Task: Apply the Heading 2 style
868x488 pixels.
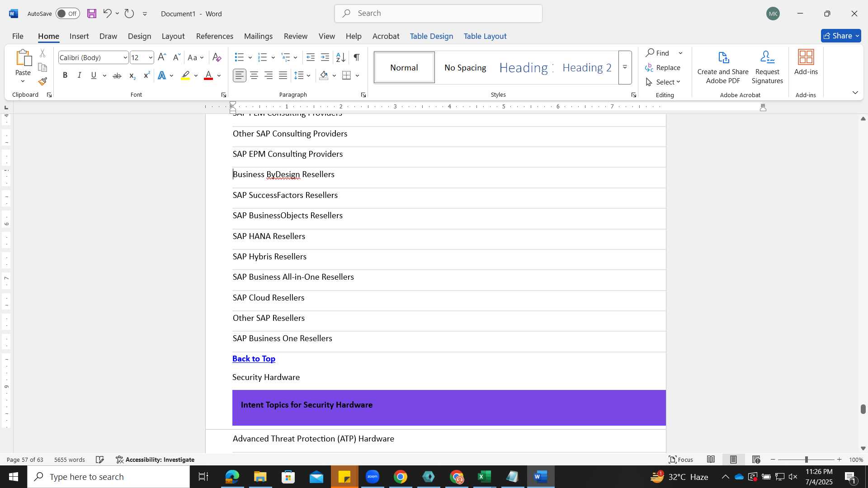Action: tap(587, 67)
